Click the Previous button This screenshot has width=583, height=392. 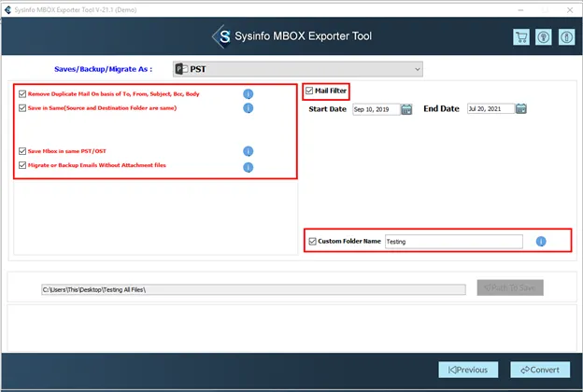(468, 370)
